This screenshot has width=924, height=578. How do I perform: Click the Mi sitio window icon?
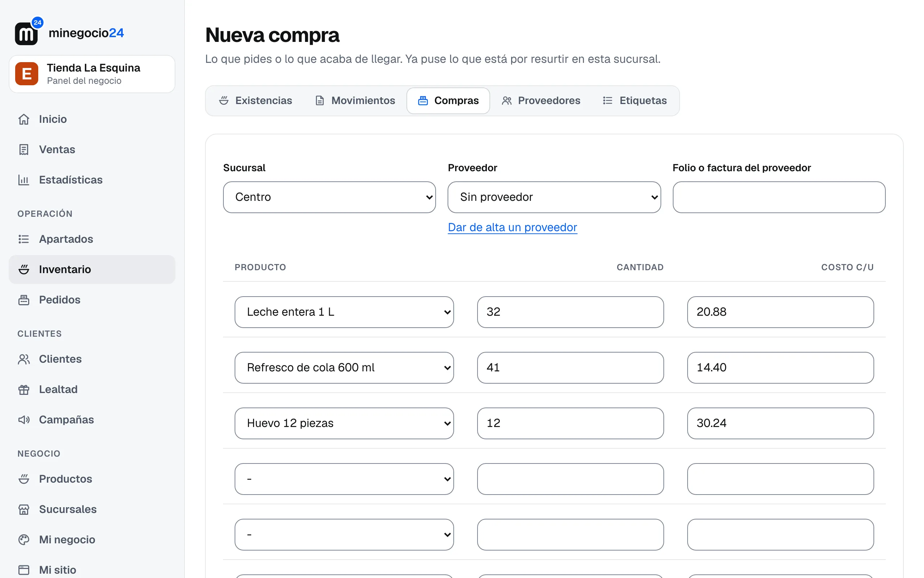24,570
